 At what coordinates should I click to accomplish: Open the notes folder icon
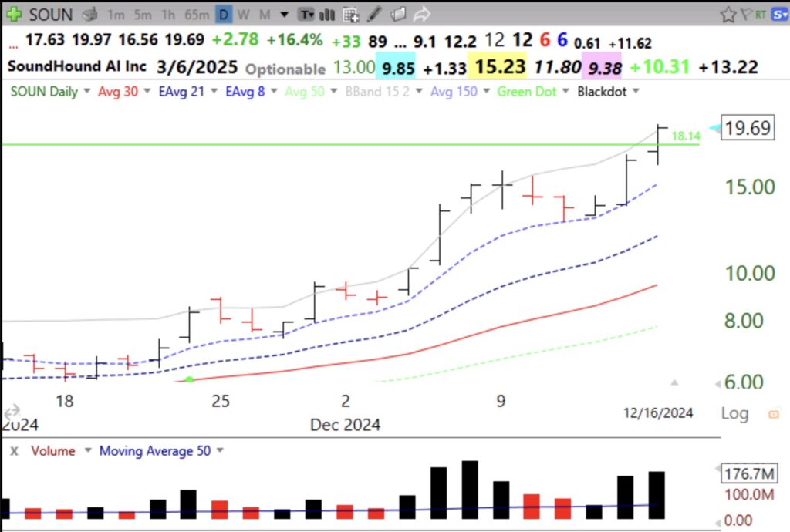(x=397, y=14)
